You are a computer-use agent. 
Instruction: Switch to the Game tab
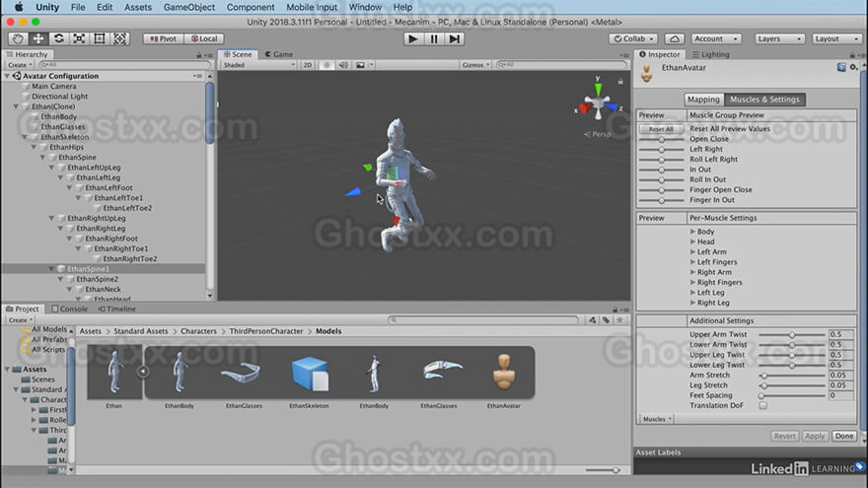click(279, 54)
